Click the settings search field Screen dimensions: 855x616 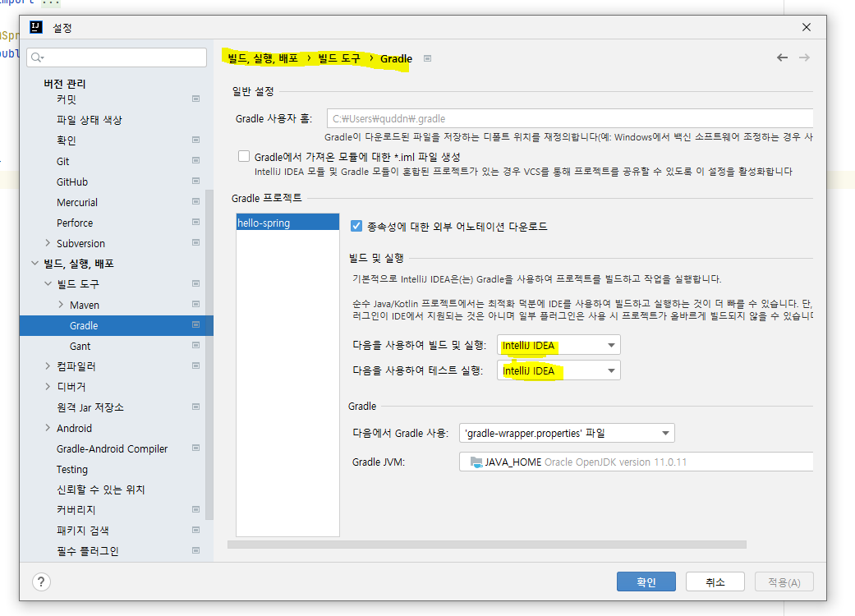(x=117, y=57)
